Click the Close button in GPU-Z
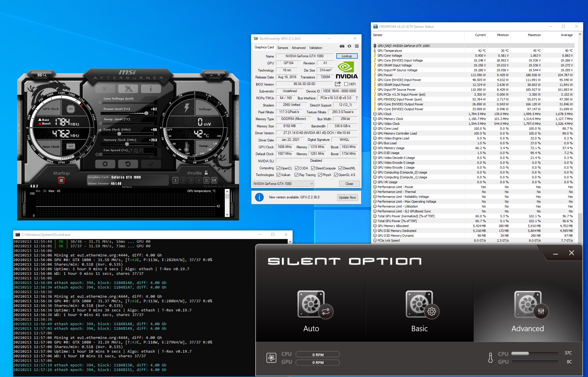This screenshot has width=588, height=377. (349, 184)
